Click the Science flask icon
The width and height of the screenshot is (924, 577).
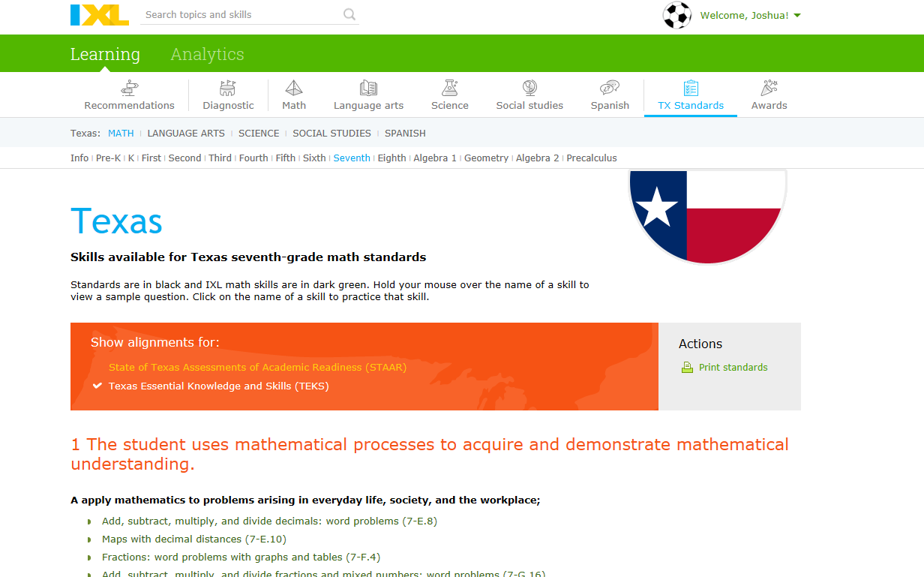pos(449,87)
